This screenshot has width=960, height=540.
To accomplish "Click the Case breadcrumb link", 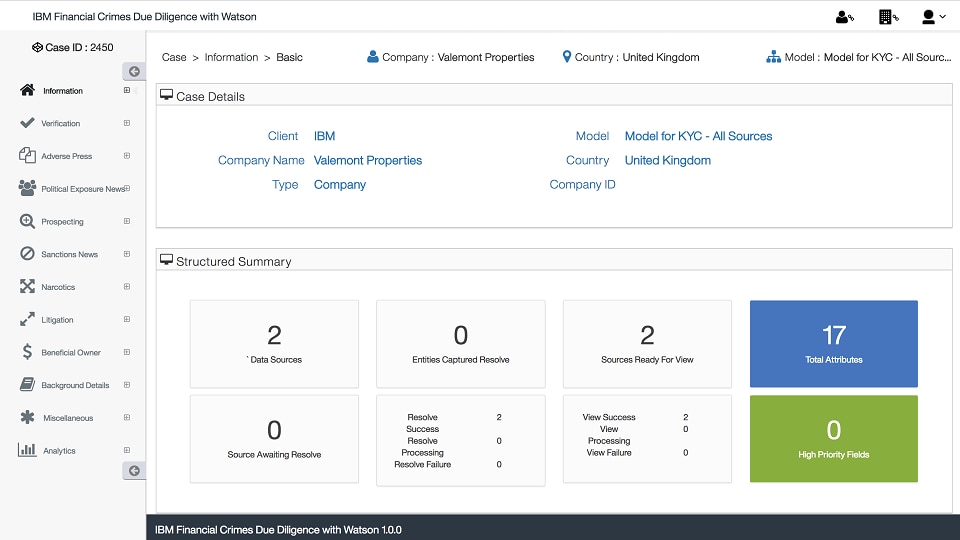I will coord(174,57).
